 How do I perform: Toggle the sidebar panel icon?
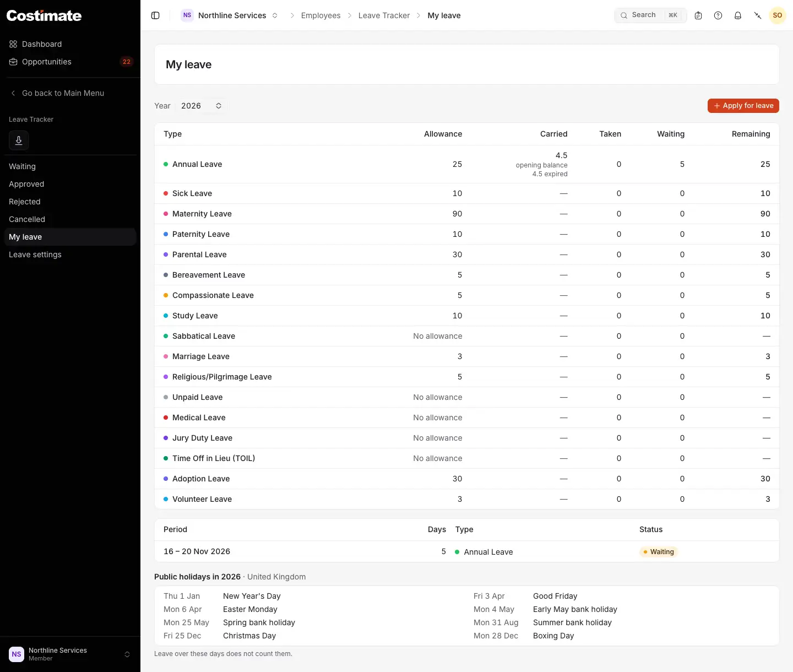coord(155,15)
